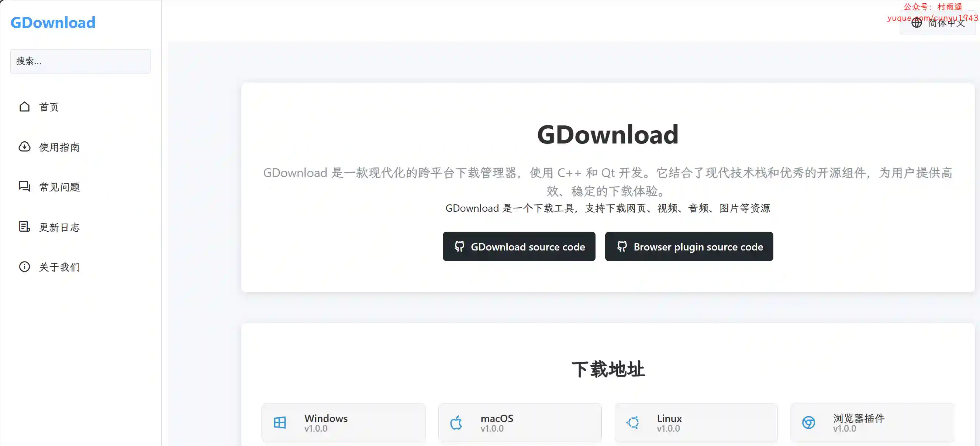Click the Browser plugin source code button
The width and height of the screenshot is (980, 446).
click(689, 246)
